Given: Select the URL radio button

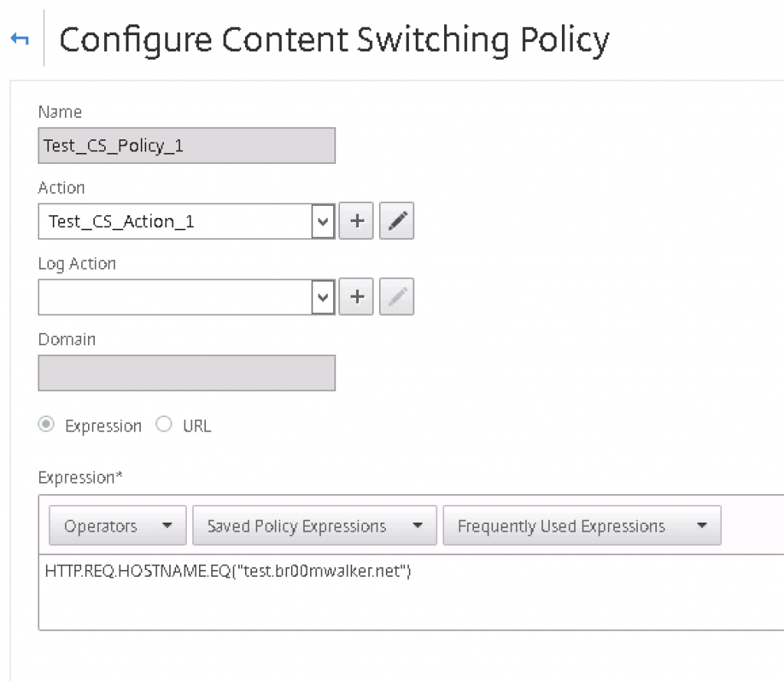Looking at the screenshot, I should (x=164, y=424).
